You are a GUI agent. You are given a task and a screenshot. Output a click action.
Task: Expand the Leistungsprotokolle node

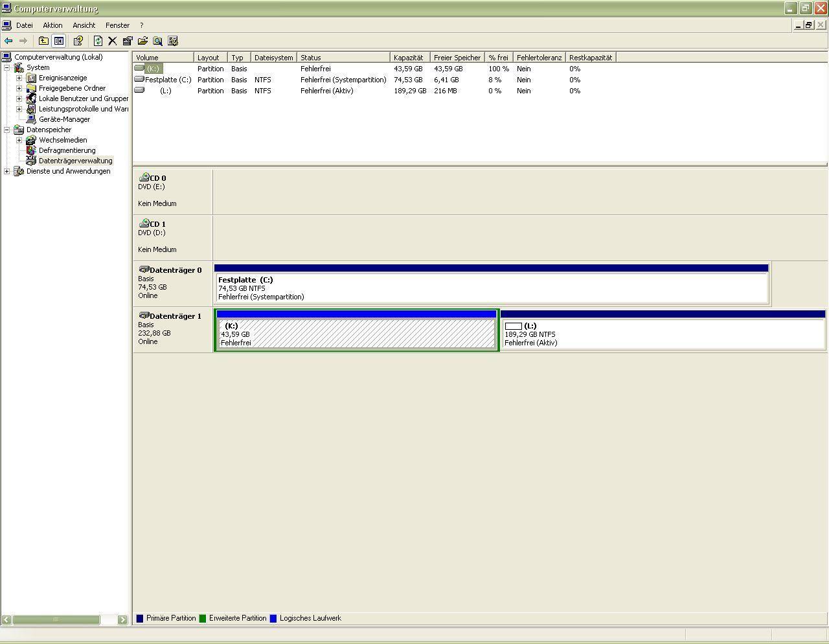[x=19, y=109]
